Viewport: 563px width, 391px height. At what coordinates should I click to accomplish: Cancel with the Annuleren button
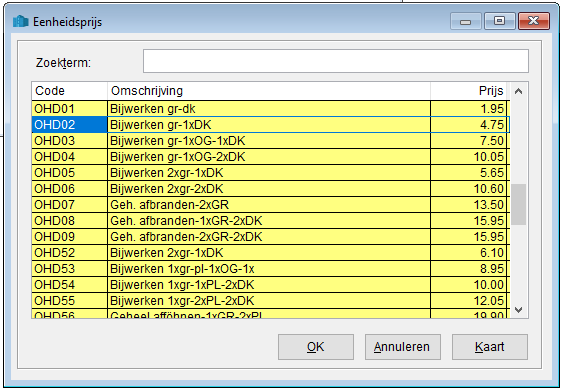point(403,347)
